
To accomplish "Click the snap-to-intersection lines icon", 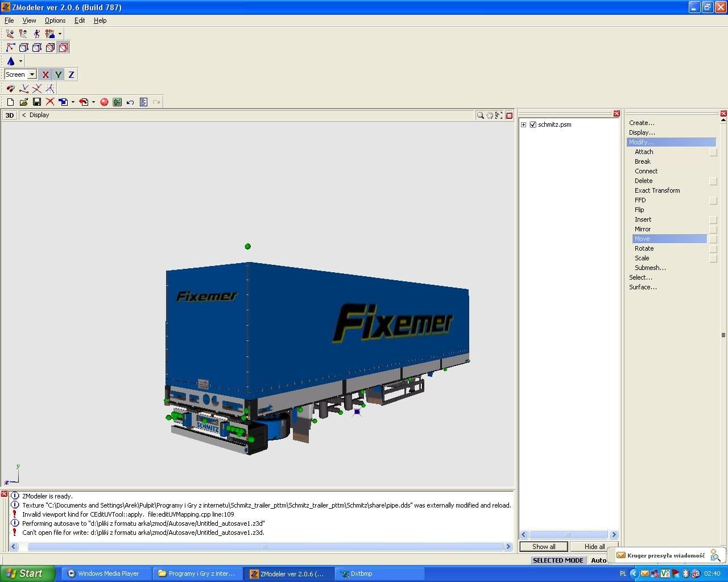I will (37, 89).
